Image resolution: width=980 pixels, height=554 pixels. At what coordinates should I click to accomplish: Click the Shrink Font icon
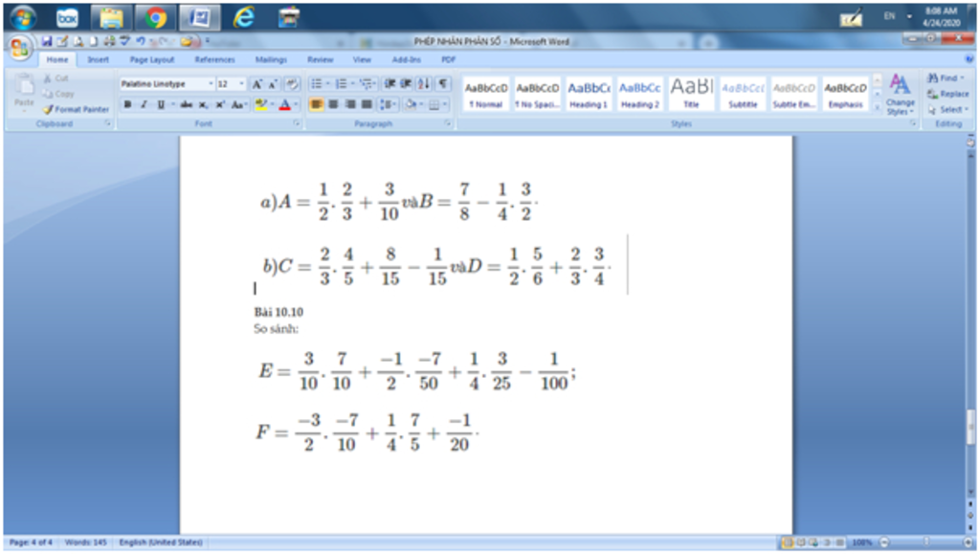click(x=273, y=83)
